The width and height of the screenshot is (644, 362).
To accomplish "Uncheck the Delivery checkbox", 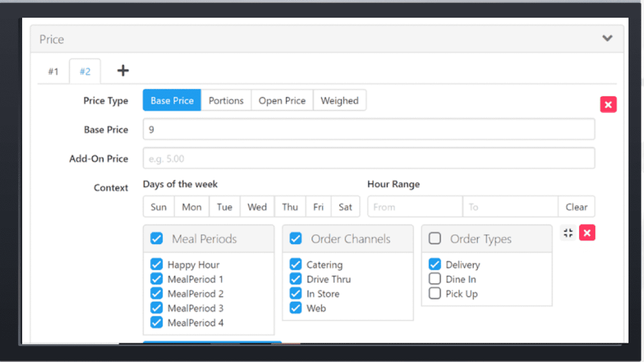I will pos(435,265).
